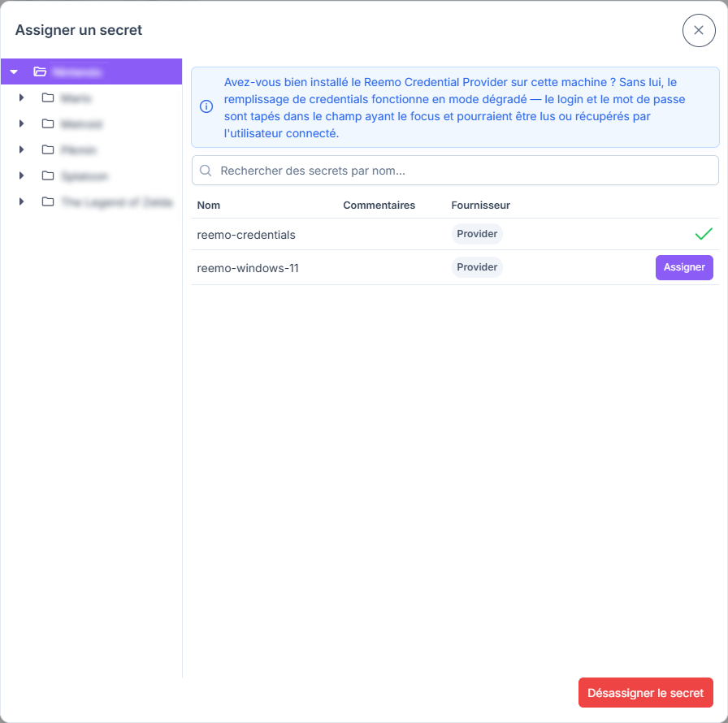Image resolution: width=728 pixels, height=723 pixels.
Task: Expand the third subfolder in the tree
Action: click(x=21, y=149)
